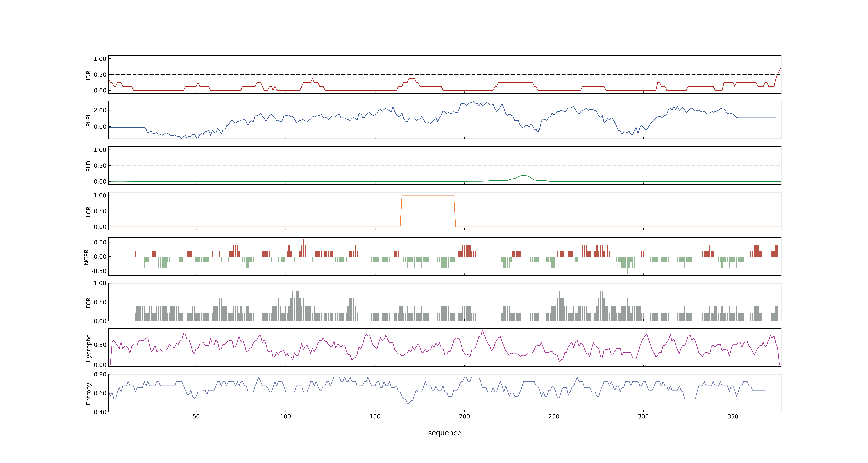Click the PLD y-axis label
This screenshot has width=868, height=463.
(88, 166)
